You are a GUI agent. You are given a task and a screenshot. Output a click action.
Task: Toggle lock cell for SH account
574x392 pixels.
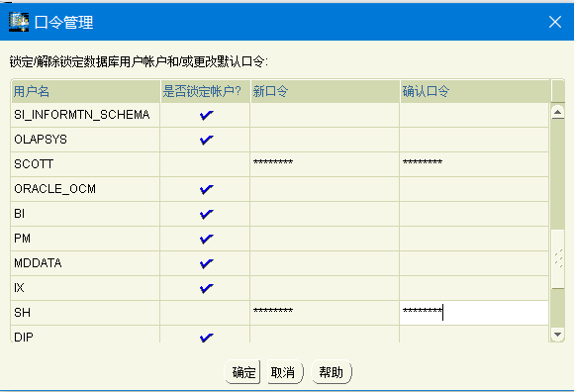(x=206, y=313)
